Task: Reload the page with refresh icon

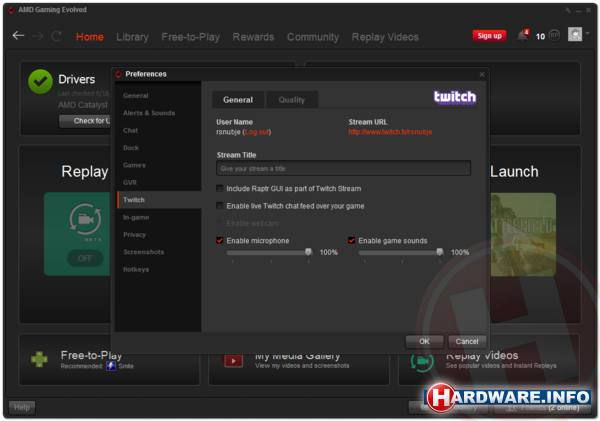Action: click(x=57, y=36)
